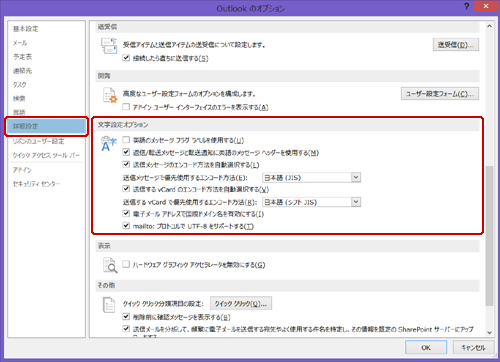Viewport: 500px width, 362px height.
Task: Toggle 英語のメッセージ ヘッダーを使用する checkbox
Action: point(126,152)
